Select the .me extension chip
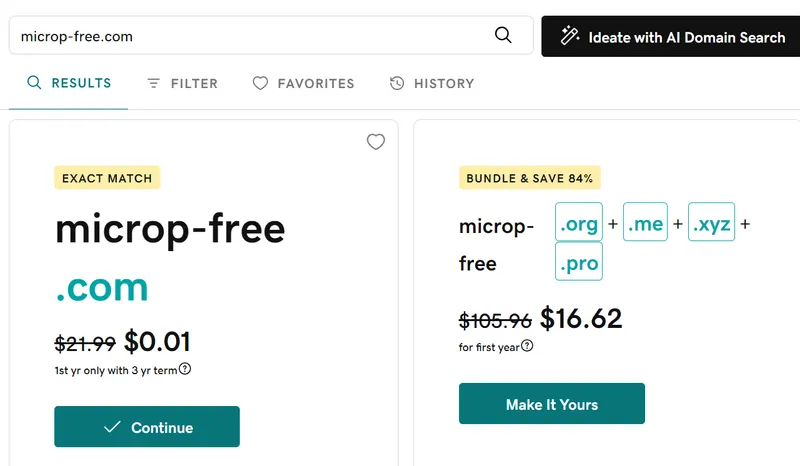This screenshot has height=466, width=800. point(645,224)
